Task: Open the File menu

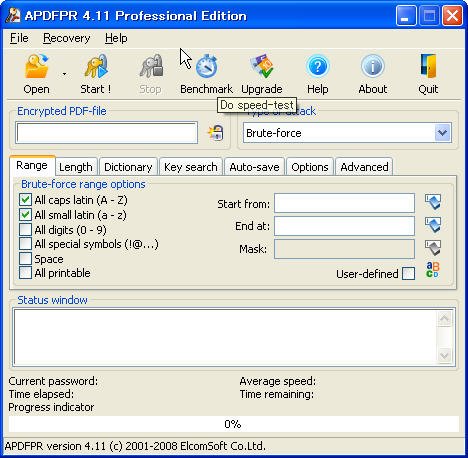Action: [19, 38]
